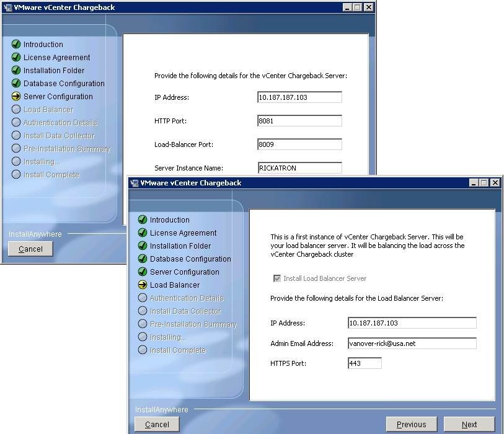Cancel the Load Balancer installer window
Screen dimensions: 504x434
[x=157, y=424]
